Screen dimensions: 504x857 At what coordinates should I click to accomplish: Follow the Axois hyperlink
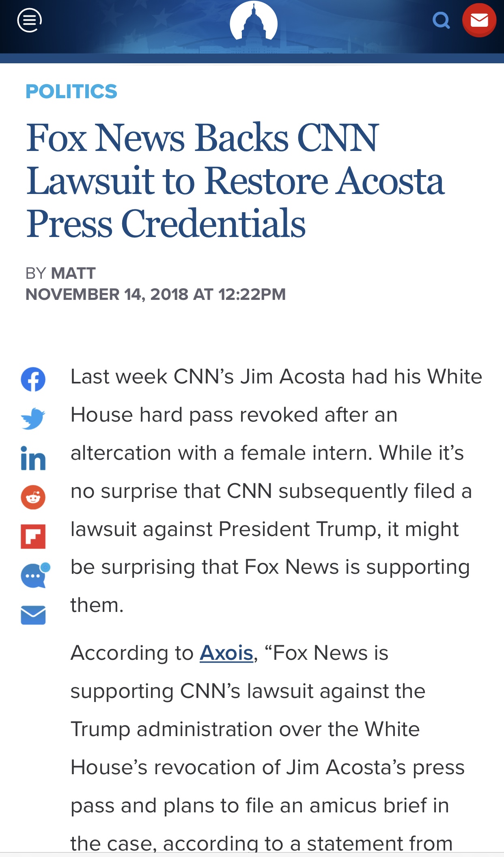tap(226, 653)
